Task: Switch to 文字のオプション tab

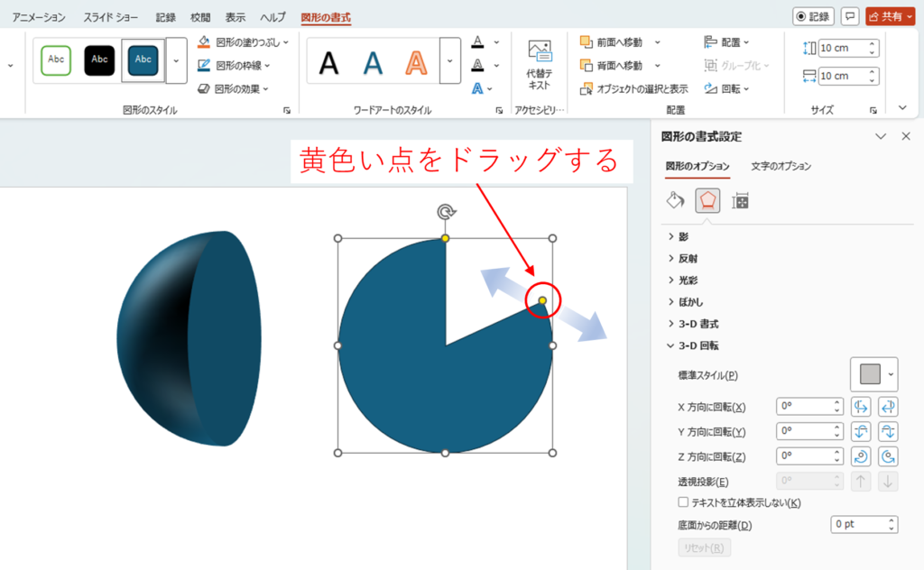Action: point(781,166)
